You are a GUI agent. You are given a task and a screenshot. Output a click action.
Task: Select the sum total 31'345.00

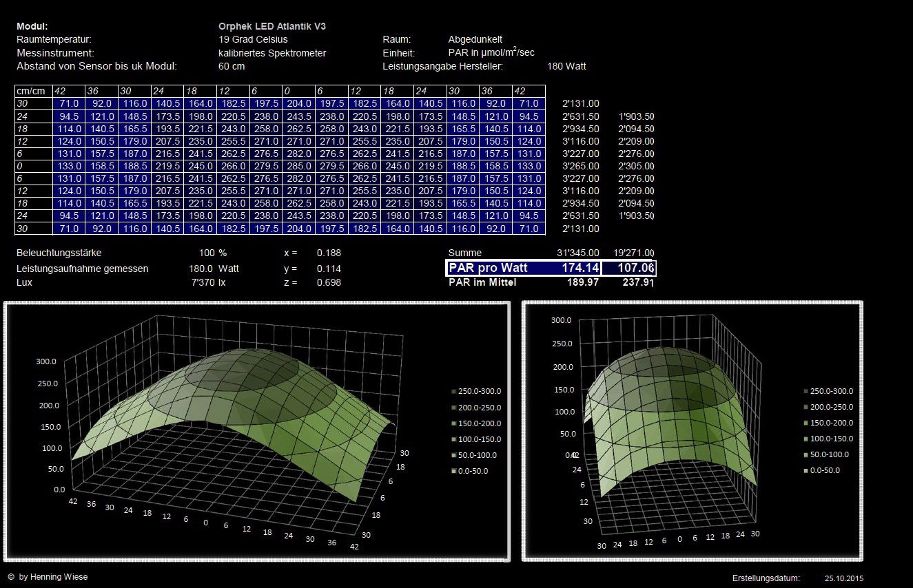[578, 253]
